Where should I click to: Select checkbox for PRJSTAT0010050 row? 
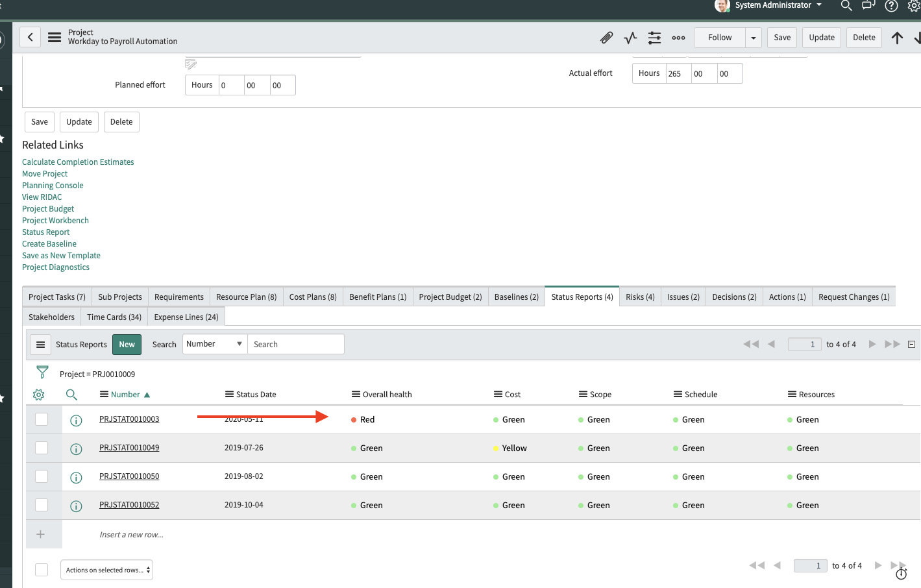tap(42, 476)
